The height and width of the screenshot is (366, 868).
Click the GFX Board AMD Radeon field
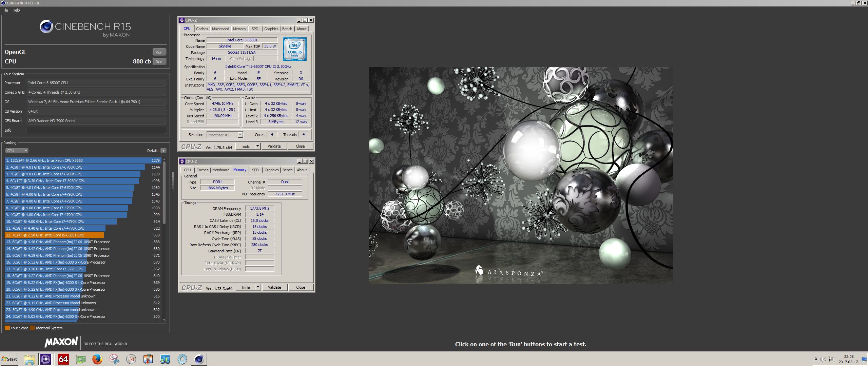(x=96, y=121)
